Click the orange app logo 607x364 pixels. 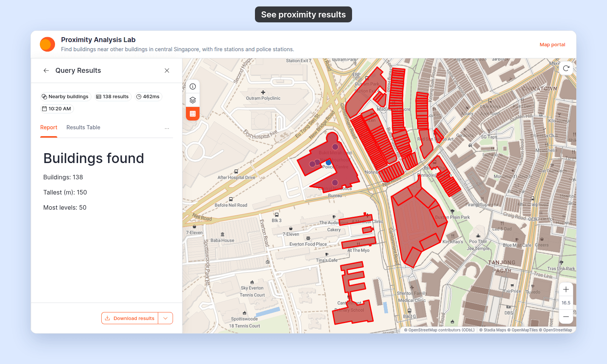coord(47,44)
